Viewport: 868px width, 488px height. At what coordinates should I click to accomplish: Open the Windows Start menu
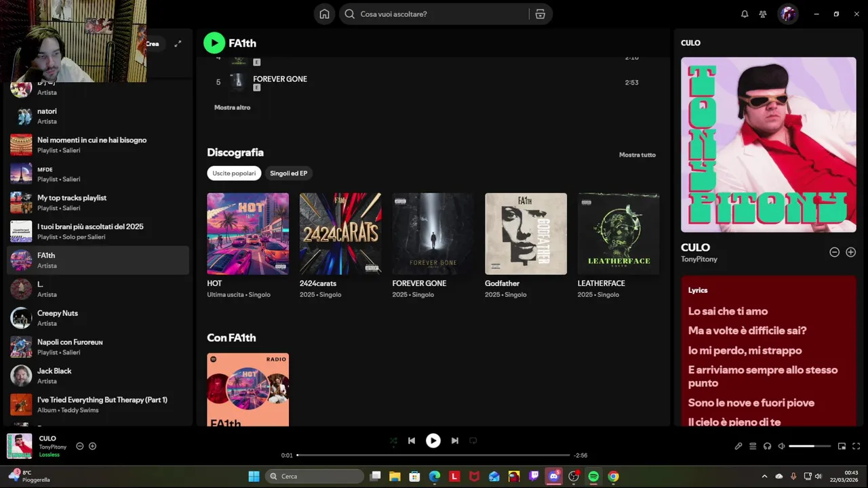[254, 476]
